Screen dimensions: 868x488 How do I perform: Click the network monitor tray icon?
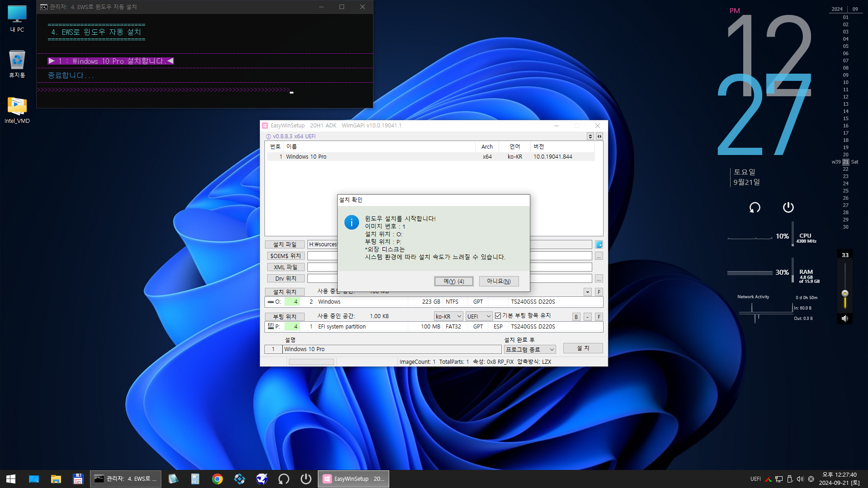778,479
